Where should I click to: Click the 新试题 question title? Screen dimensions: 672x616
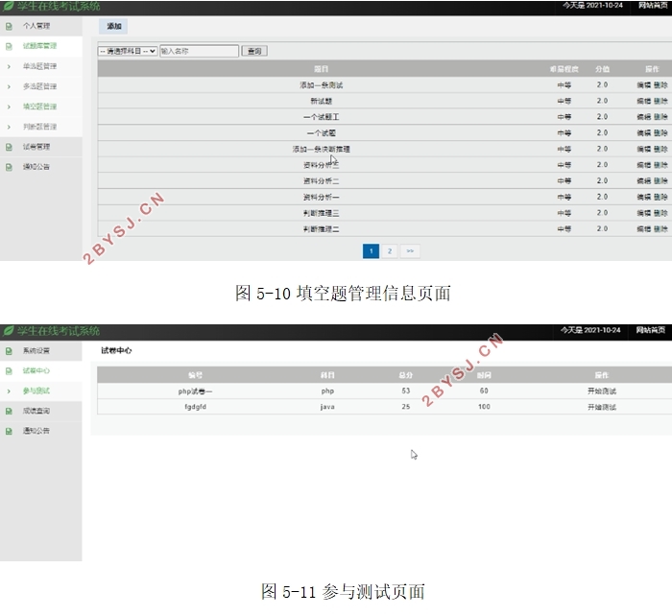tap(321, 101)
